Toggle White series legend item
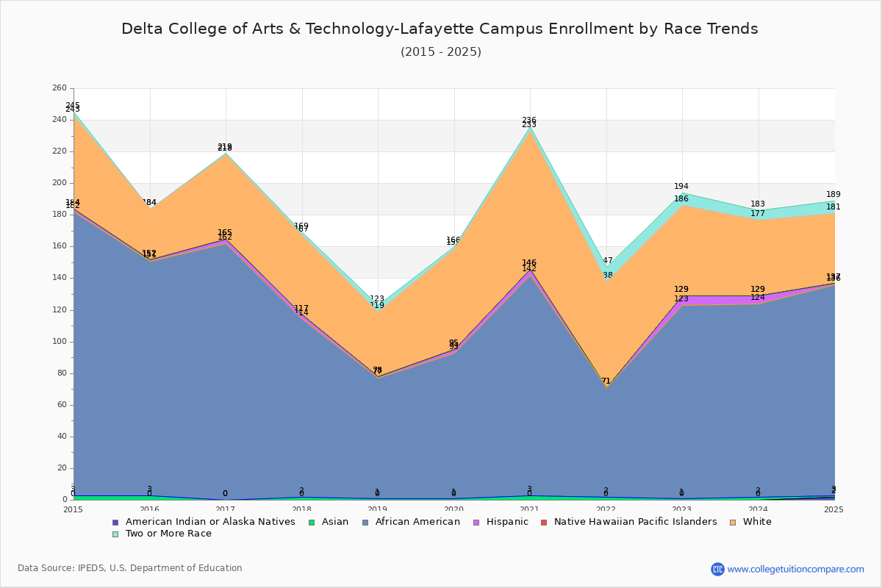This screenshot has width=882, height=588. pyautogui.click(x=750, y=522)
